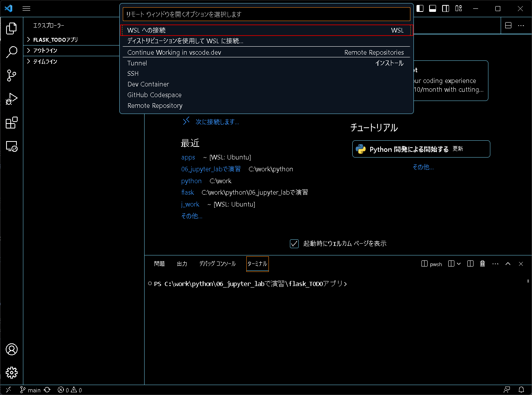Split the editor layout icon

tap(508, 25)
